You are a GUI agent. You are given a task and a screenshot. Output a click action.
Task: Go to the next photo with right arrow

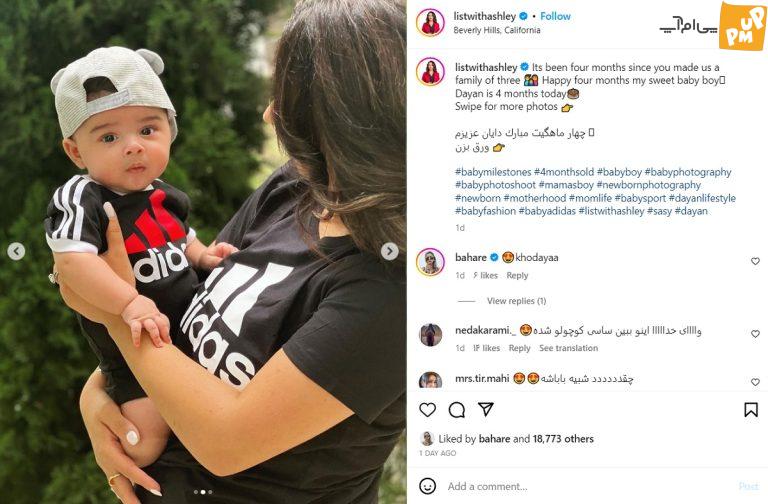[389, 251]
